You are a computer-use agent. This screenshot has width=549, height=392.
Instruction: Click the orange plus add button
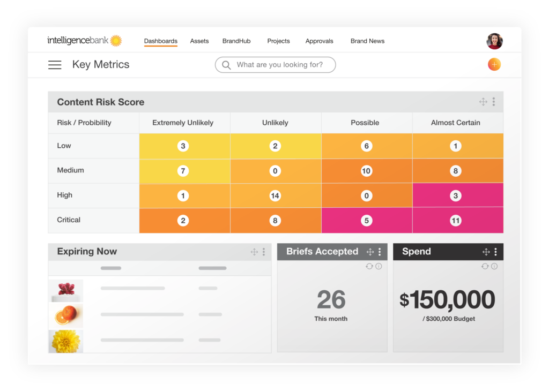click(494, 65)
